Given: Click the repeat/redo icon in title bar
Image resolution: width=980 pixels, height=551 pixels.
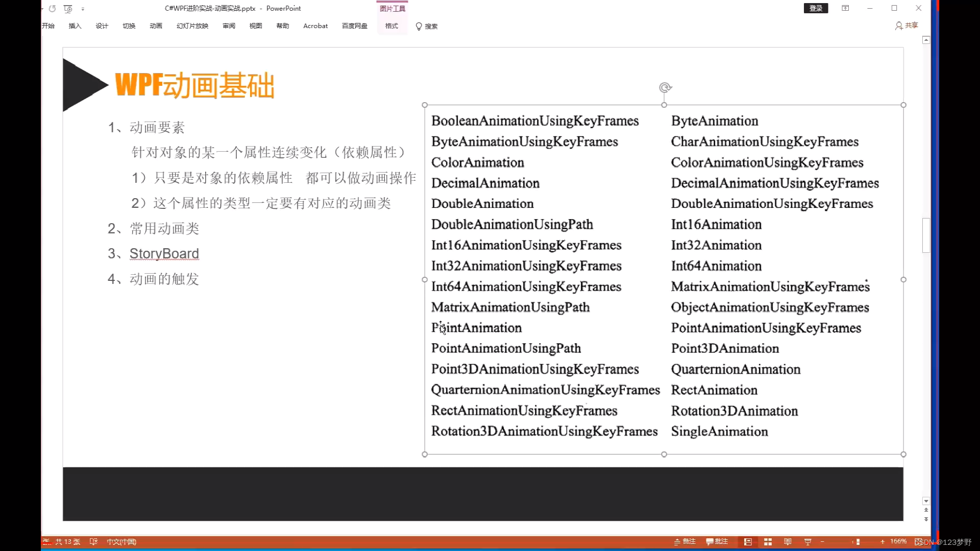Looking at the screenshot, I should coord(52,8).
